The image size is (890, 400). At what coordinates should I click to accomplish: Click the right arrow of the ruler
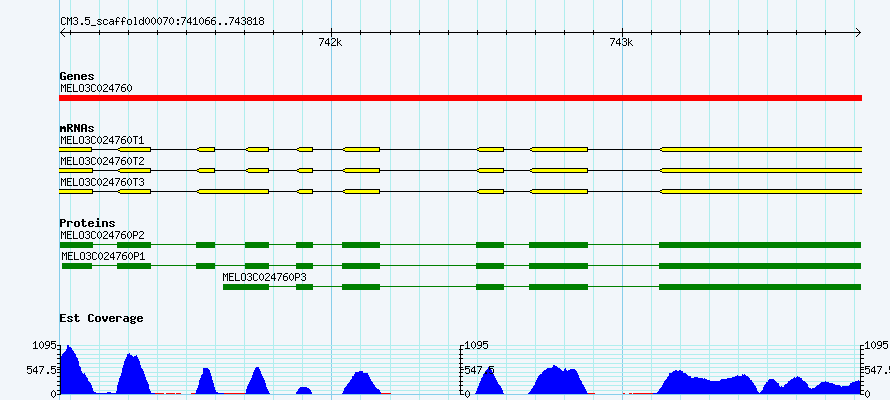[x=858, y=33]
